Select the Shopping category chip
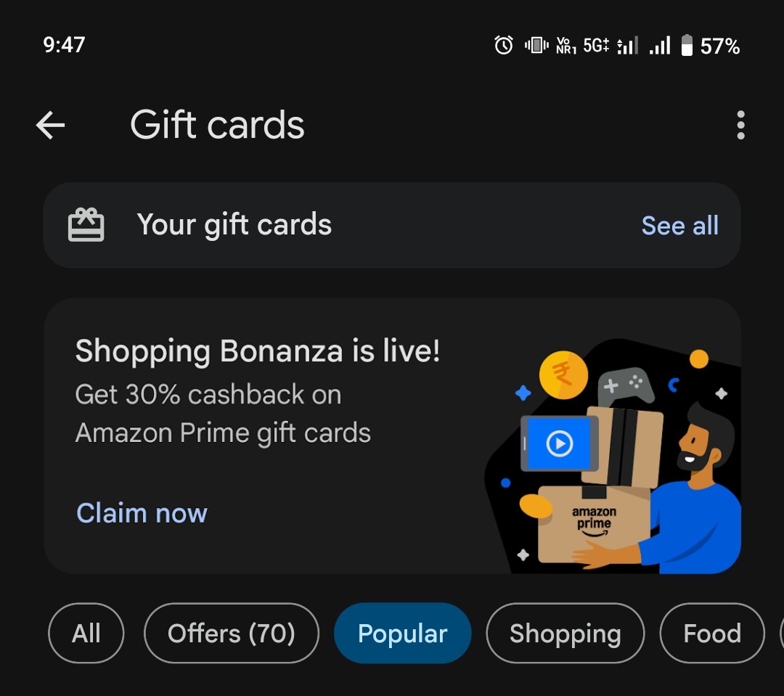Image resolution: width=784 pixels, height=696 pixels. pyautogui.click(x=565, y=633)
